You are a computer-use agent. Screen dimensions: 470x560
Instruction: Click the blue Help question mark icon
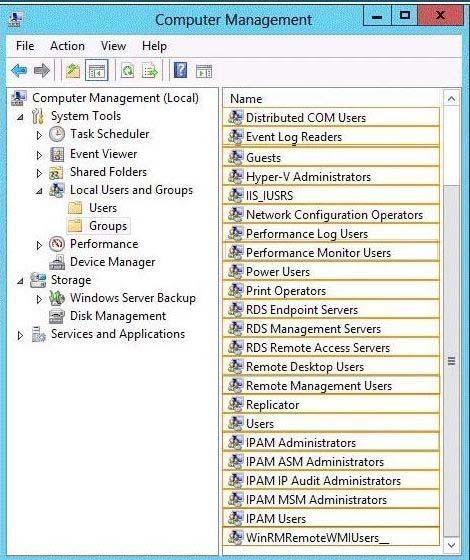tap(180, 70)
